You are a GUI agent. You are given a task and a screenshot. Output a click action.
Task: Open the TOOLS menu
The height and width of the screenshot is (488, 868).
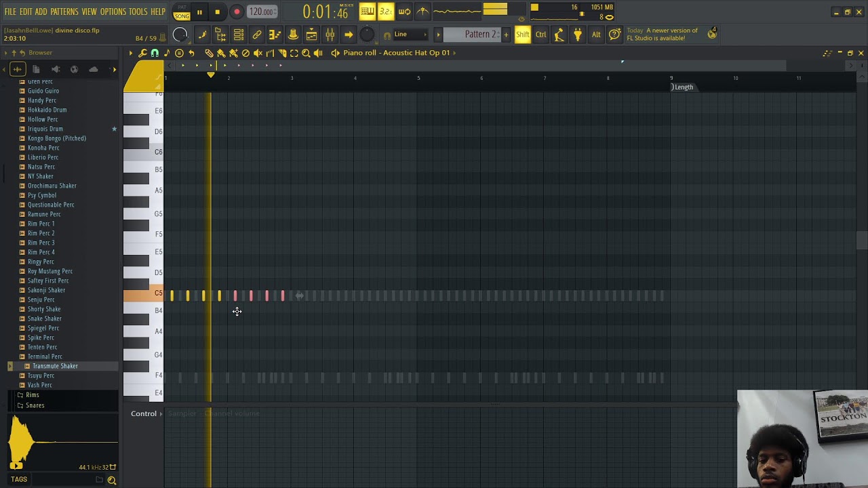[x=138, y=12]
